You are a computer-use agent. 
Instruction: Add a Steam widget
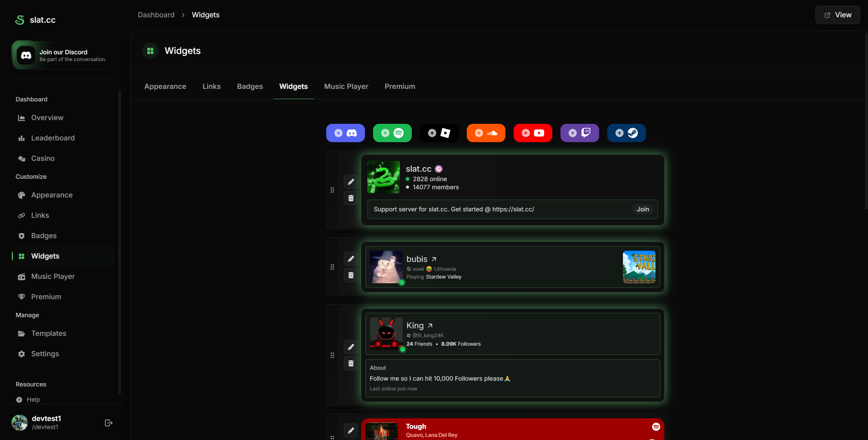tap(626, 133)
